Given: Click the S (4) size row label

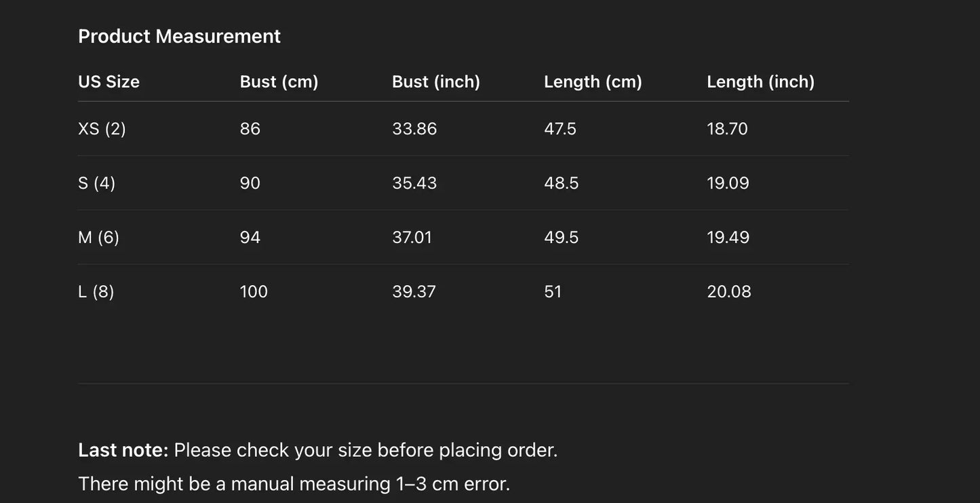Looking at the screenshot, I should coord(96,183).
